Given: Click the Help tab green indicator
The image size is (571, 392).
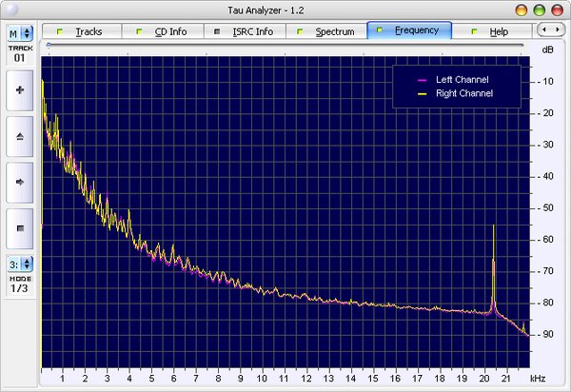Looking at the screenshot, I should [474, 31].
